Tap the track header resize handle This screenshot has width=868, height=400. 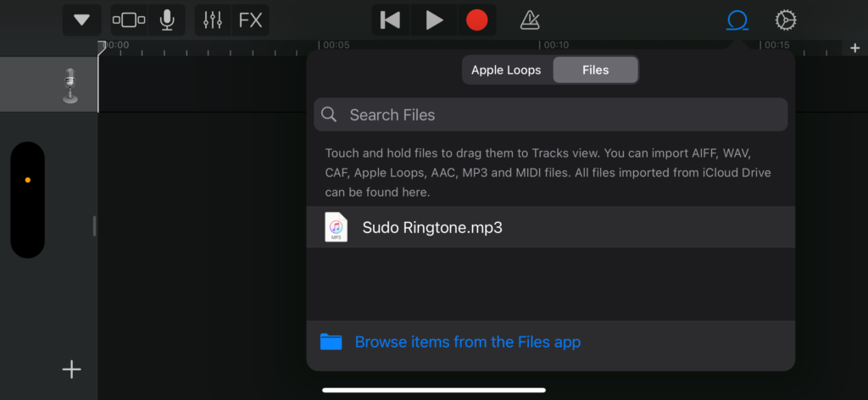pos(94,226)
